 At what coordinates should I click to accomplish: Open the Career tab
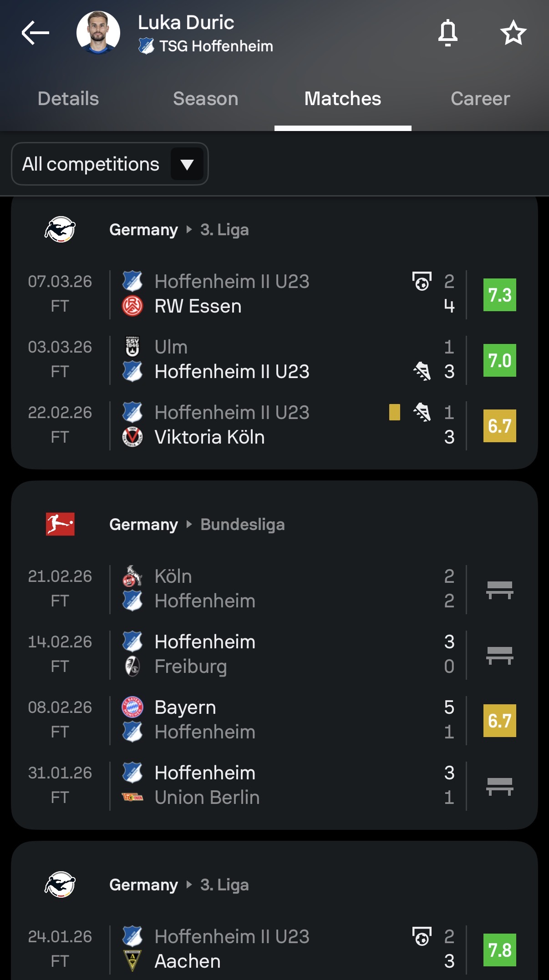coord(480,99)
